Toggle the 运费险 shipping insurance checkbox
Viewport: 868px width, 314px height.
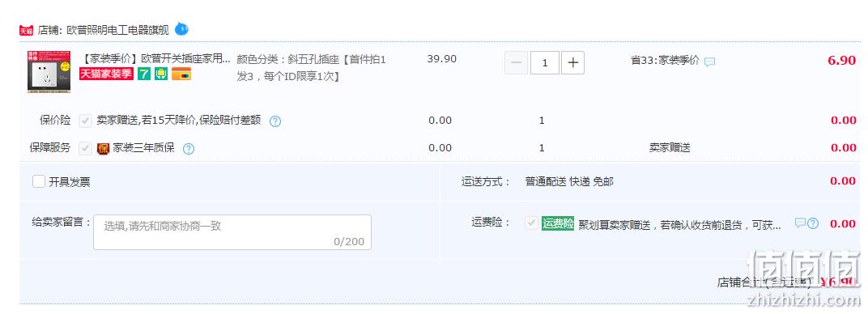tap(531, 223)
